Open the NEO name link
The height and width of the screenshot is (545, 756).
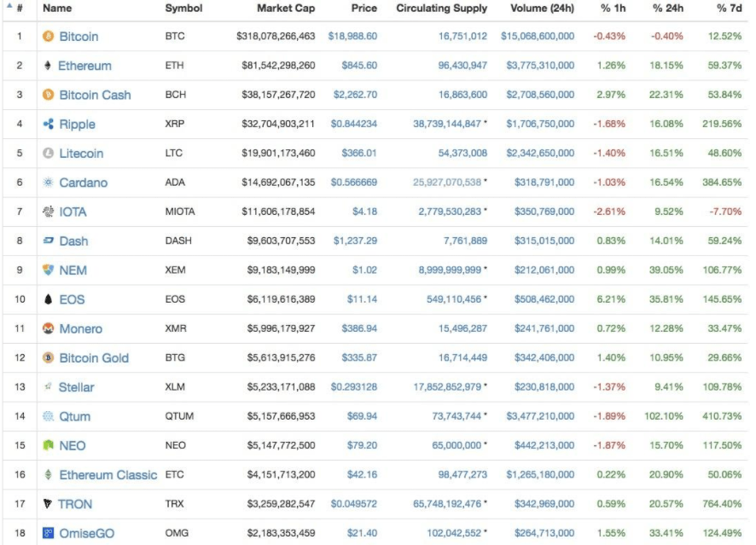point(73,446)
